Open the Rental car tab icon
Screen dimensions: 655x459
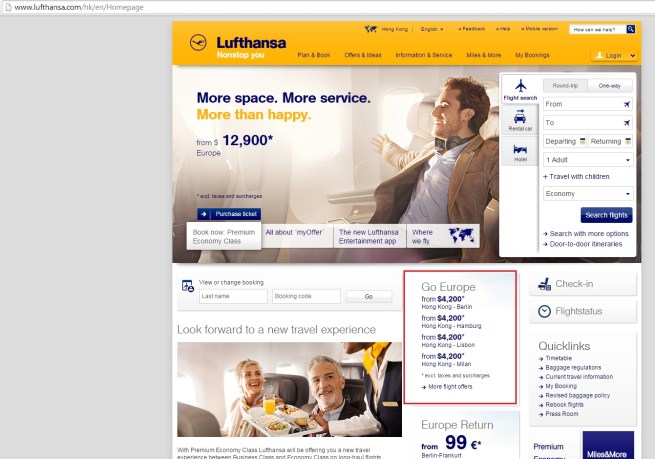(520, 117)
